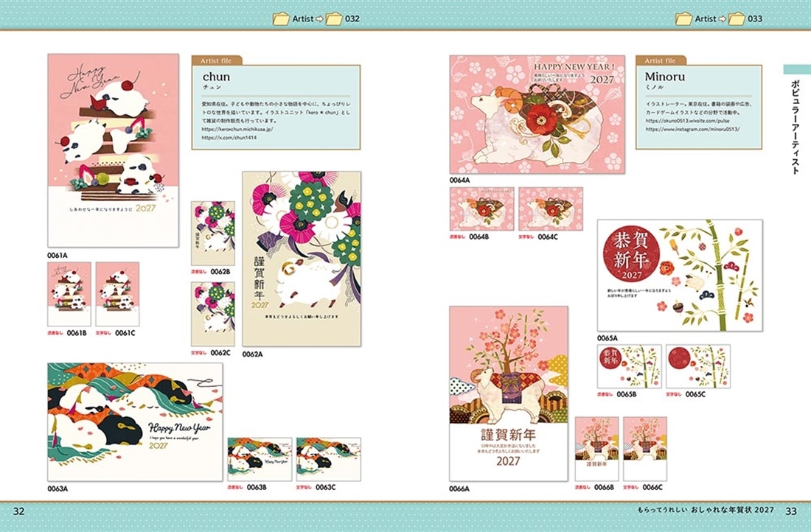Open the folder icon labeled 033
Viewport: 811px width, 532px height.
(x=737, y=19)
